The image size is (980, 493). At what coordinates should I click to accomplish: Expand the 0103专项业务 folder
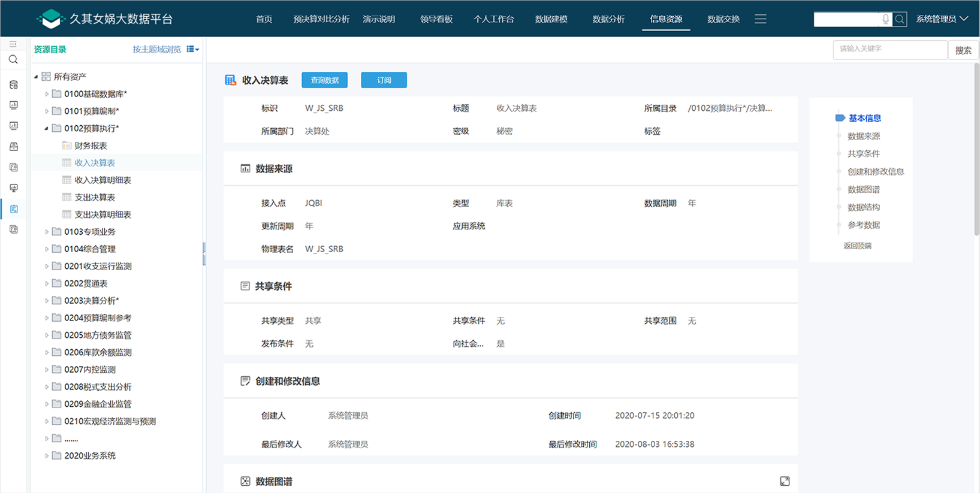[47, 232]
